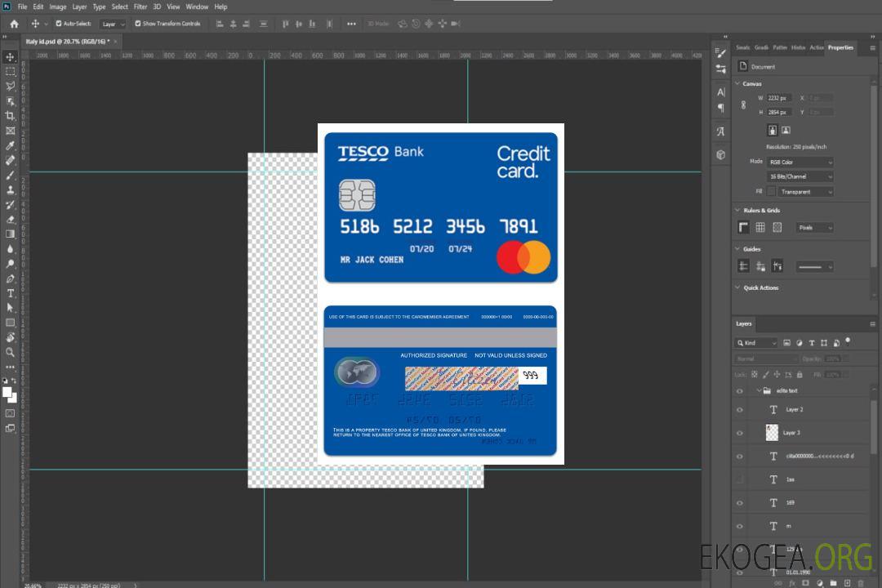Open the Auto-Select Layer dropdown
Image resolution: width=882 pixels, height=588 pixels.
click(113, 24)
